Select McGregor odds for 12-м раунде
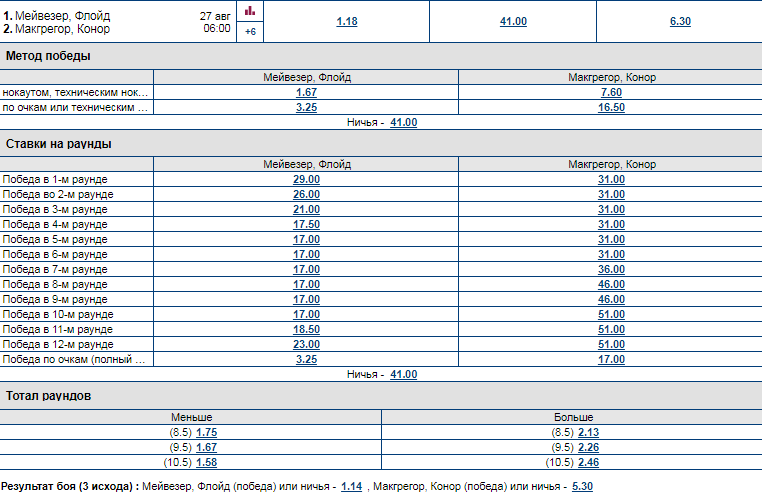 point(611,344)
